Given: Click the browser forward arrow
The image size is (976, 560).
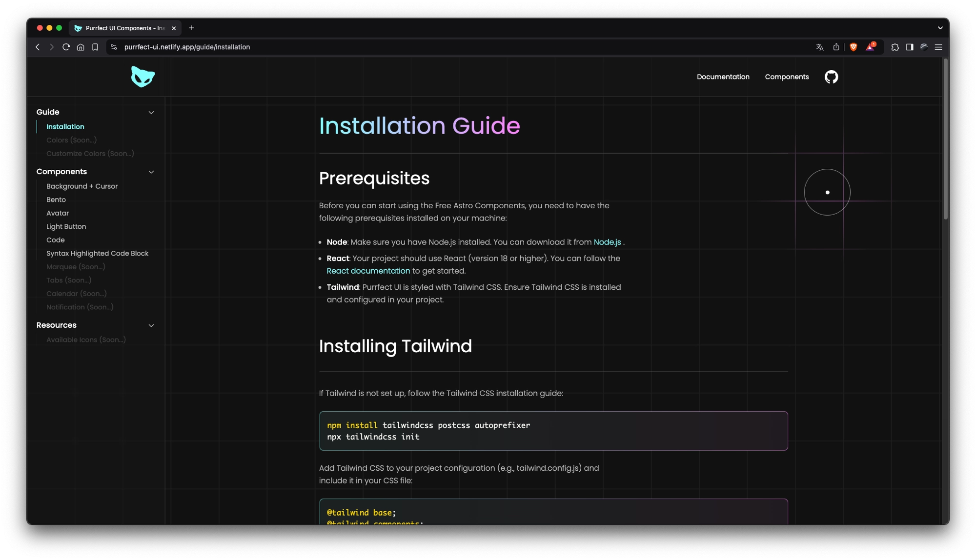Looking at the screenshot, I should click(51, 47).
